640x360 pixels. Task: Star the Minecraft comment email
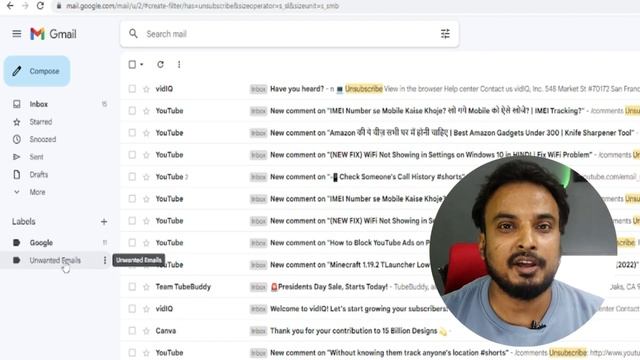(146, 265)
